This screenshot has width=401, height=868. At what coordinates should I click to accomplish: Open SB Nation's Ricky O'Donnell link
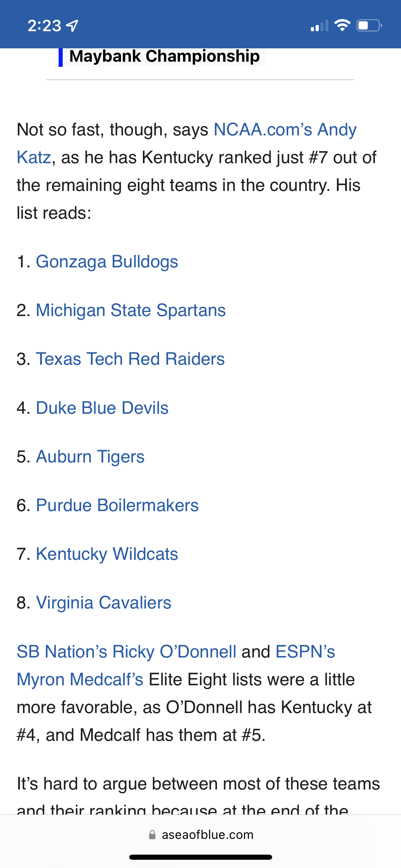(126, 652)
